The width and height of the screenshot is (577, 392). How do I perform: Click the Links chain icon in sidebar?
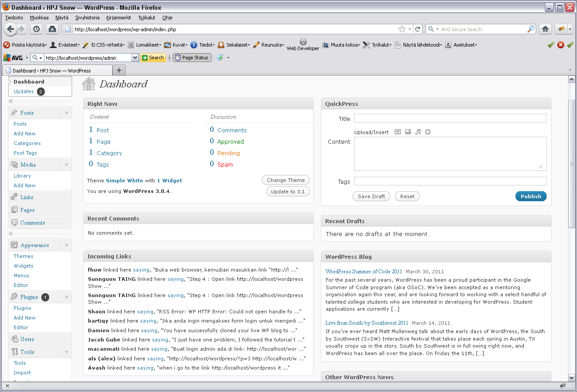point(15,197)
